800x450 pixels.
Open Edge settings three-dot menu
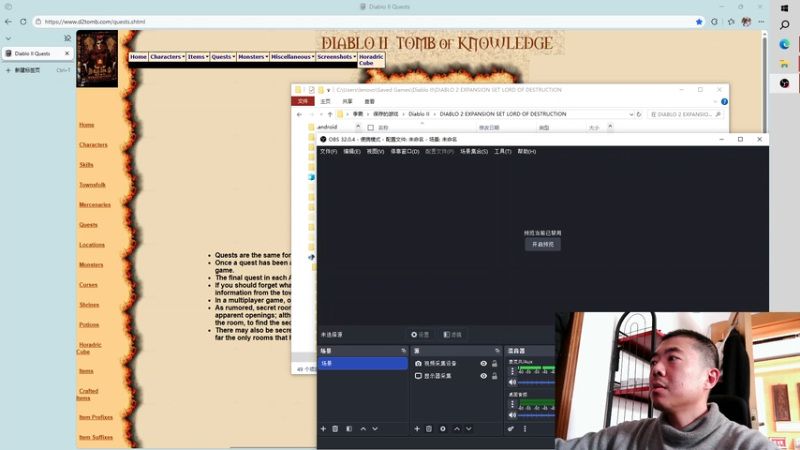[761, 21]
